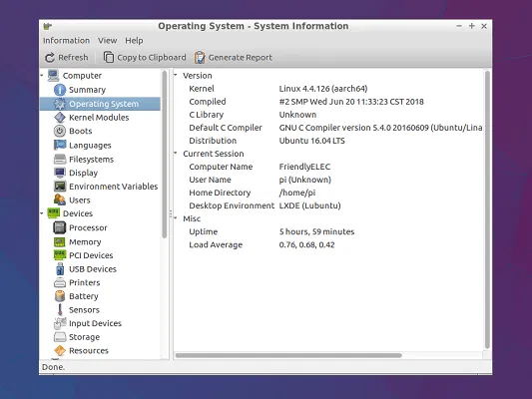Click the Boots power icon
The height and width of the screenshot is (399, 532).
[x=60, y=131]
